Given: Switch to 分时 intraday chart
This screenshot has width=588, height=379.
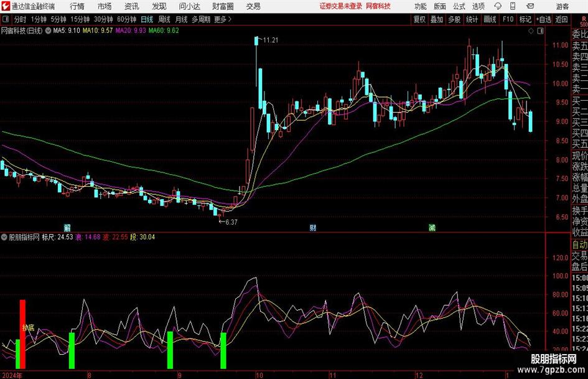Looking at the screenshot, I should pos(21,19).
